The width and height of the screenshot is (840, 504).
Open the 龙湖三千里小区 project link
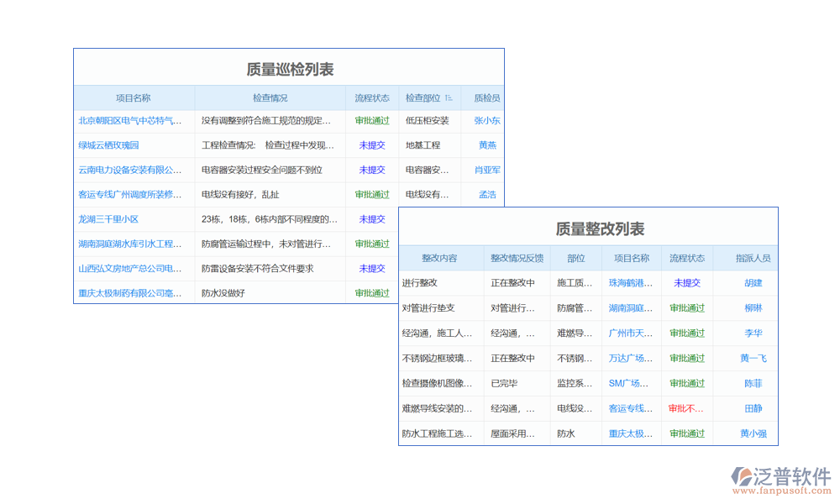(108, 219)
